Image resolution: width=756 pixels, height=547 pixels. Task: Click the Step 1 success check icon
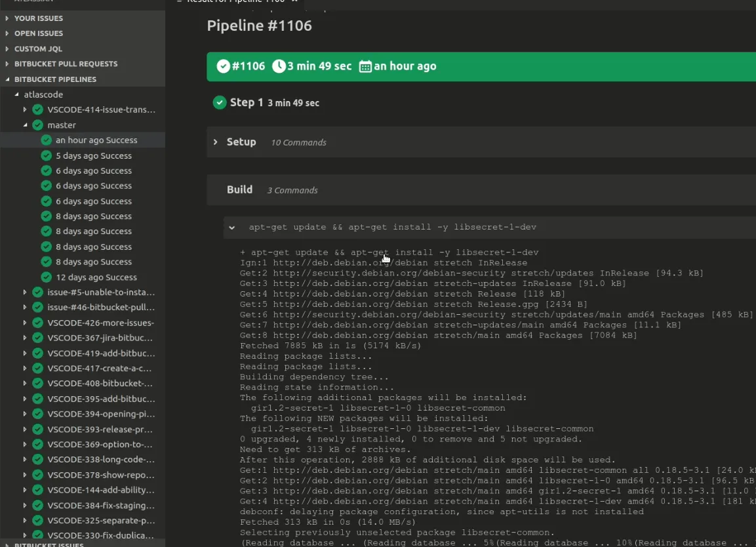pyautogui.click(x=220, y=102)
